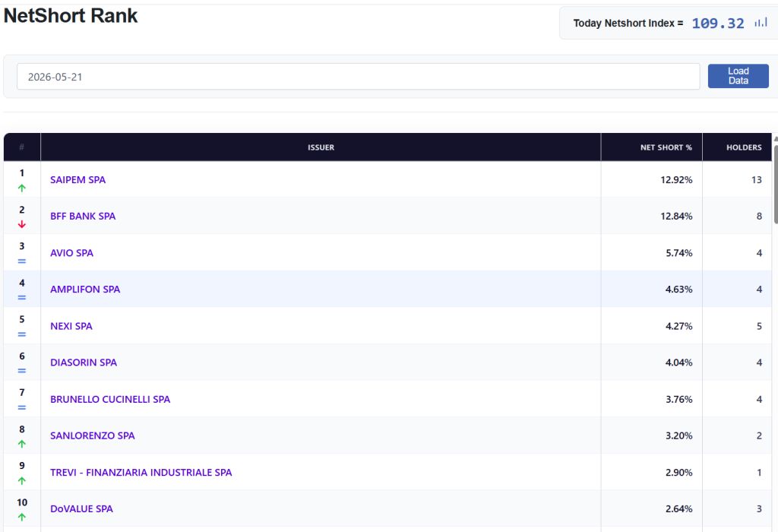This screenshot has height=532, width=778.
Task: Click the 2.90% net short value
Action: tap(678, 472)
